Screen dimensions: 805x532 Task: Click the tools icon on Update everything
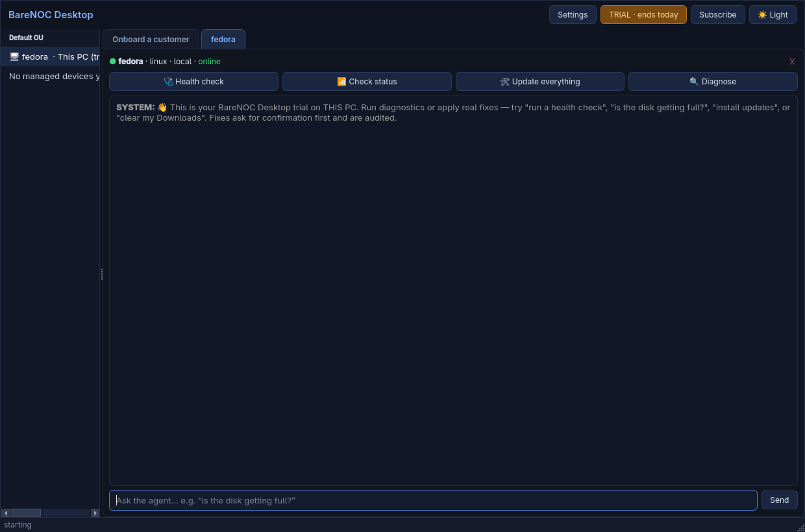pyautogui.click(x=505, y=82)
